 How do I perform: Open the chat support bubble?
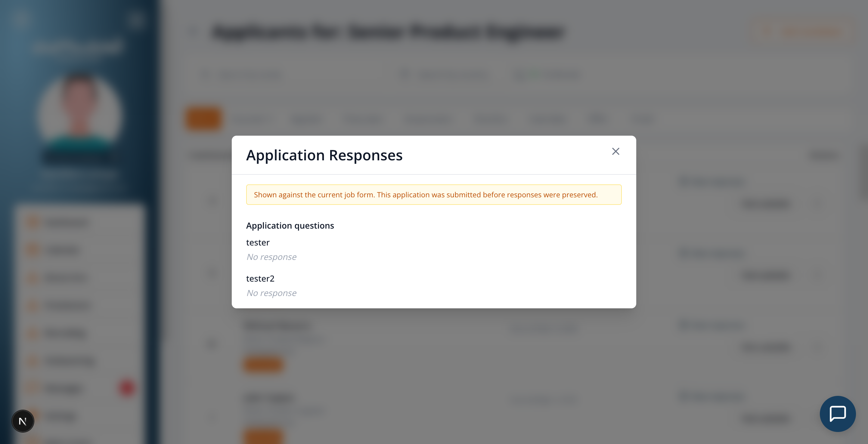(x=838, y=414)
